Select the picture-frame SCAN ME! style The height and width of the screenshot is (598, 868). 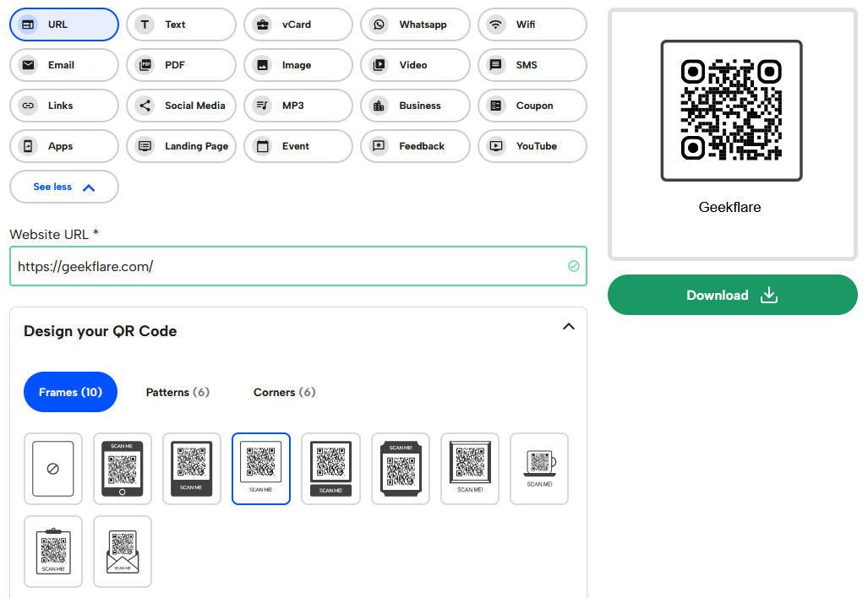point(470,469)
